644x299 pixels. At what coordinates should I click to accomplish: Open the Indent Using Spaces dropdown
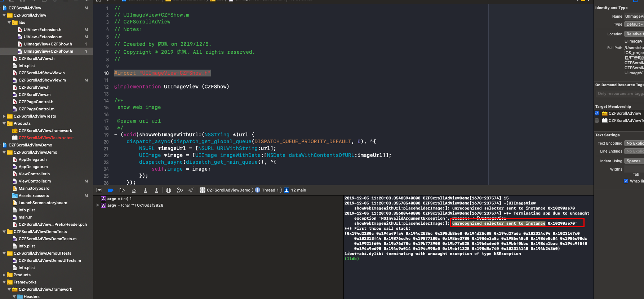point(634,161)
